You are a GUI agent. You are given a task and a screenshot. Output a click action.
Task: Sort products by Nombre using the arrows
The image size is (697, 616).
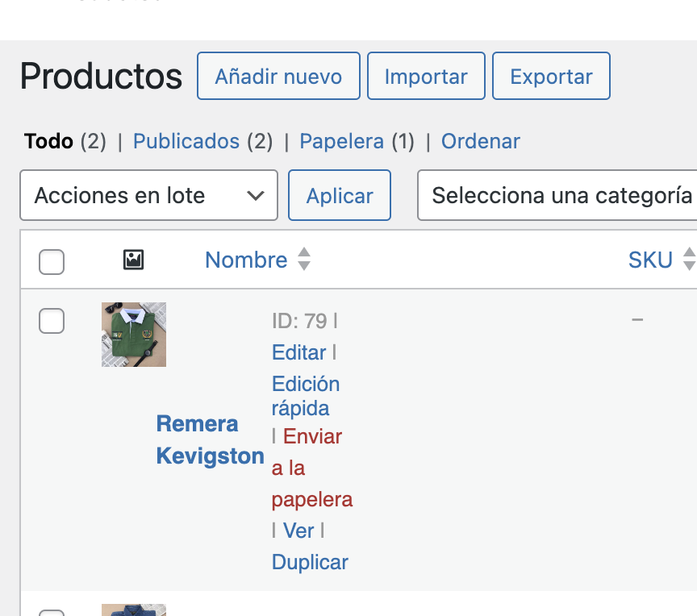[304, 259]
